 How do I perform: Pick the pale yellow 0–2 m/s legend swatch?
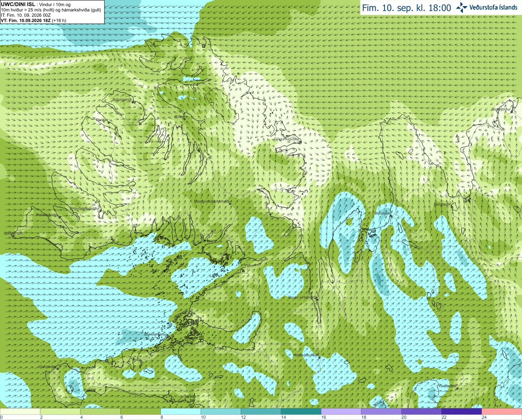[20, 411]
